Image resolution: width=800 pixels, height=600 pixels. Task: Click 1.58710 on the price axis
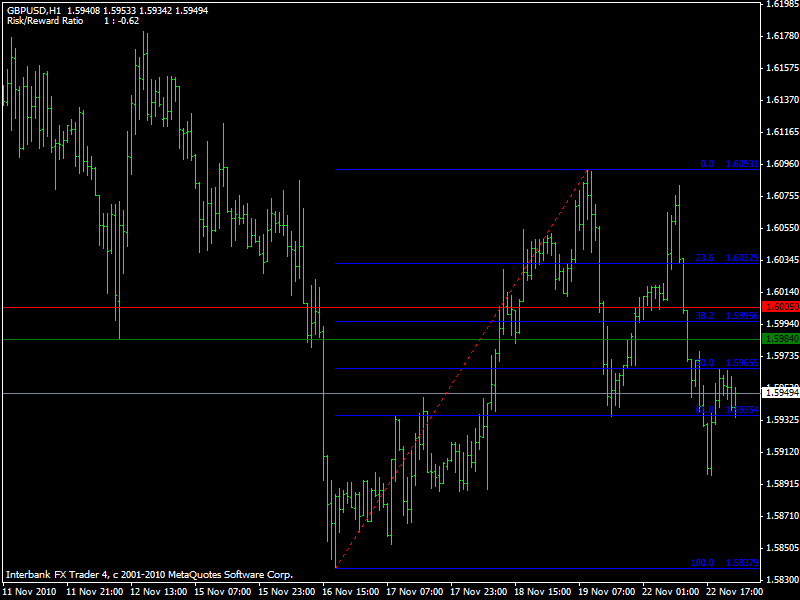(779, 515)
